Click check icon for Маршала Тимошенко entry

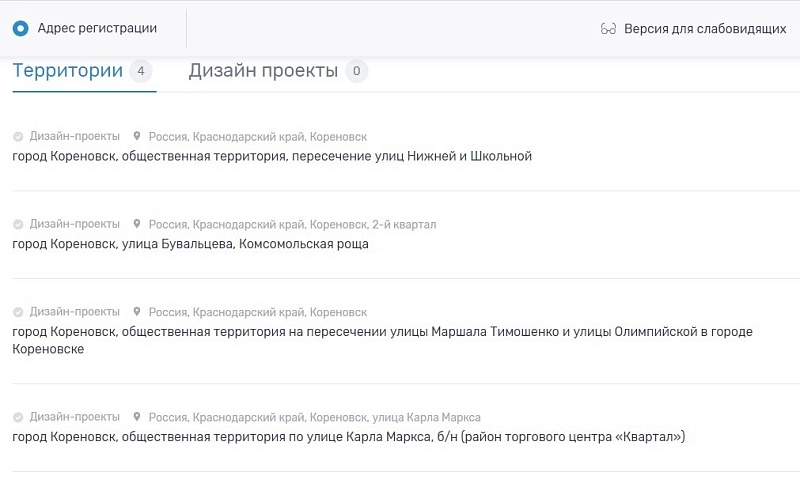coord(18,312)
